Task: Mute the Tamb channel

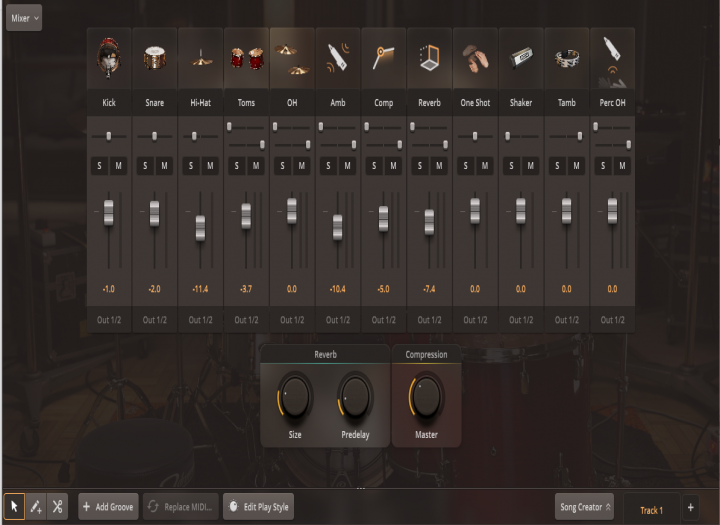Action: click(x=576, y=166)
